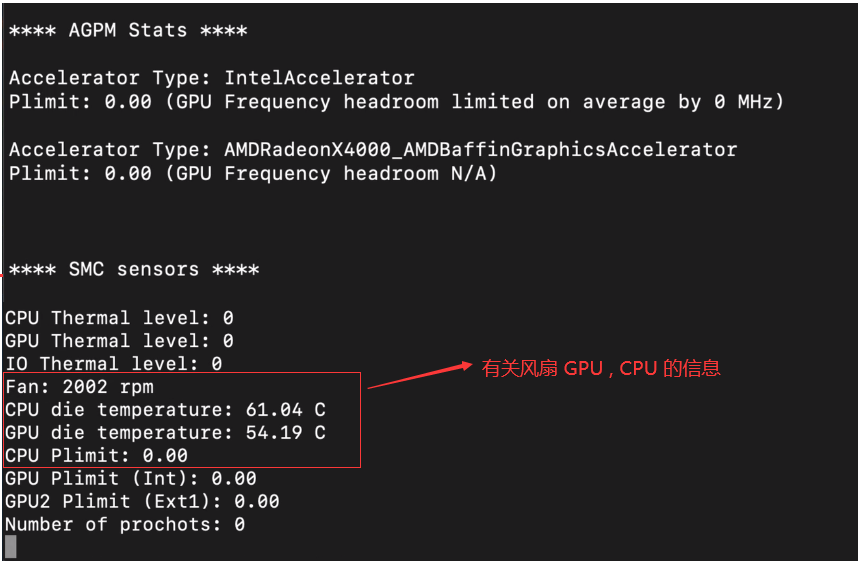
Task: Click the red annotation arrow
Action: (420, 376)
